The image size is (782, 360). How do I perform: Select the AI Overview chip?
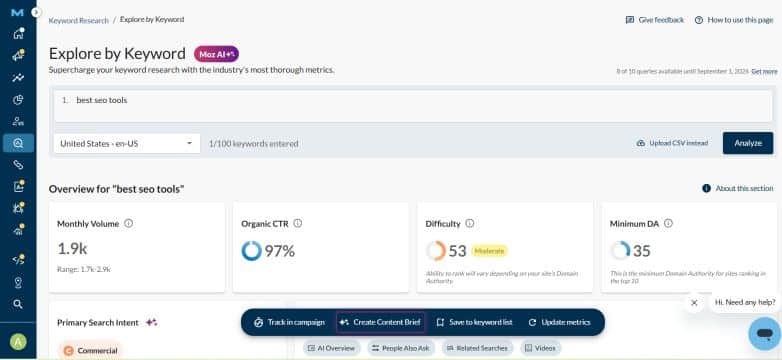[x=332, y=348]
